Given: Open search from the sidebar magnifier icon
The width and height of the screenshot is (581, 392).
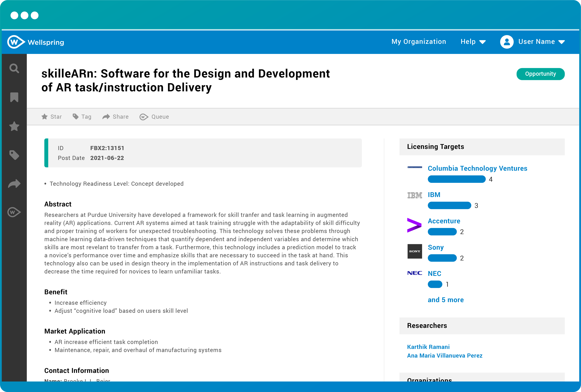Looking at the screenshot, I should (14, 68).
